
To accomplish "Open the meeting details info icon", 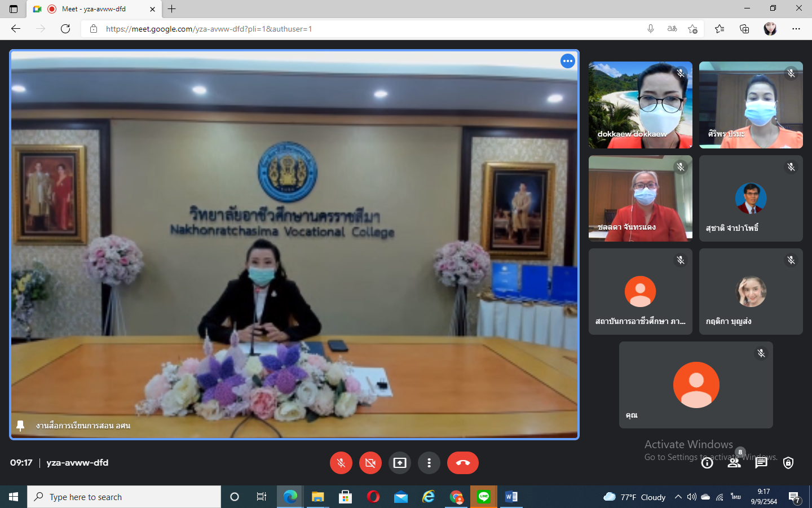I will click(707, 463).
